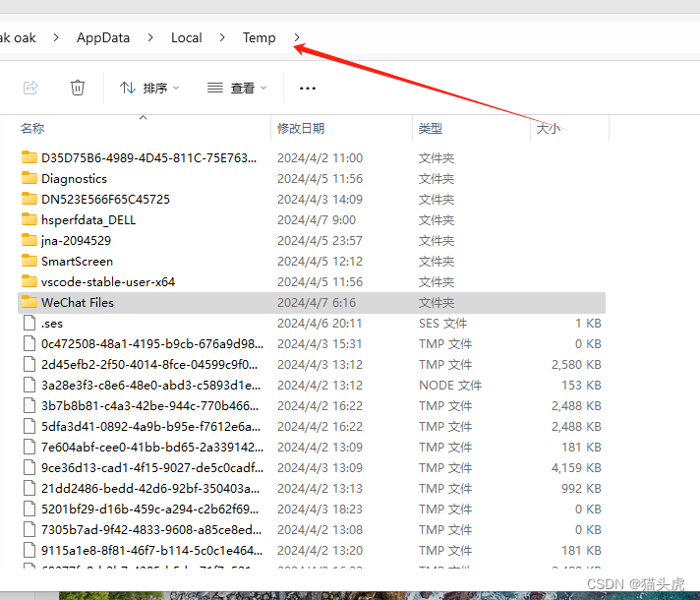Screen dimensions: 700x600
Task: Click the hsperfdata_DELL folder icon
Action: [29, 220]
